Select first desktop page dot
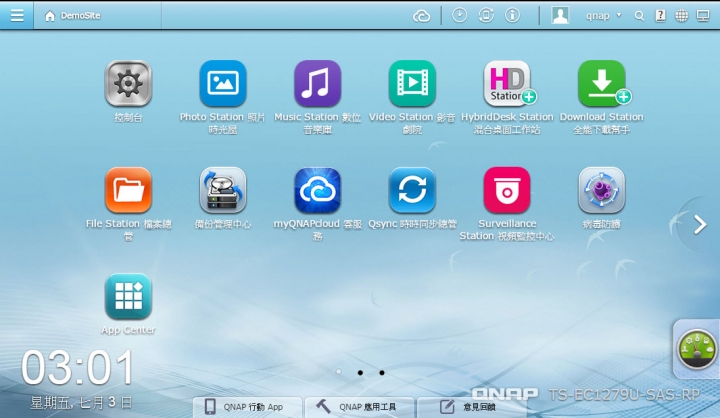The image size is (720, 418). 338,372
